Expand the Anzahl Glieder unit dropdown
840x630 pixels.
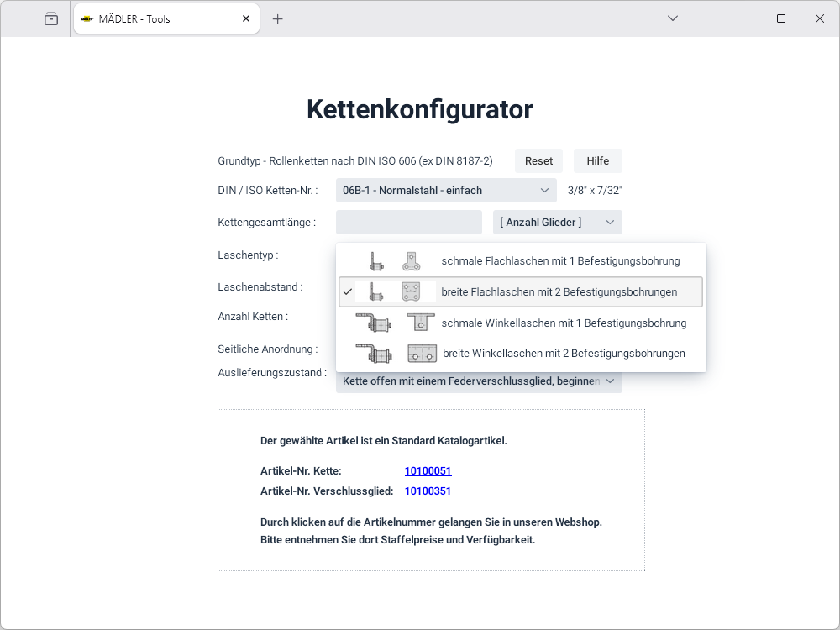pos(557,223)
